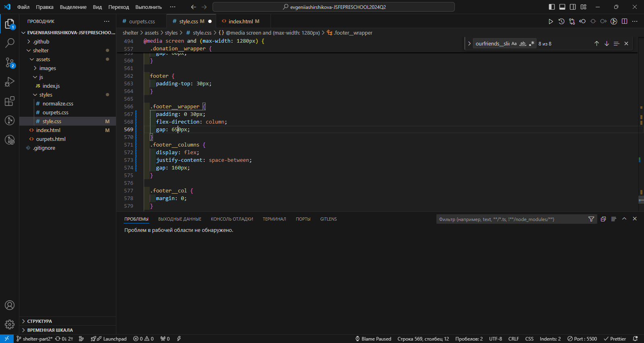Open problems filter options funnel
The width and height of the screenshot is (644, 343).
pos(591,219)
